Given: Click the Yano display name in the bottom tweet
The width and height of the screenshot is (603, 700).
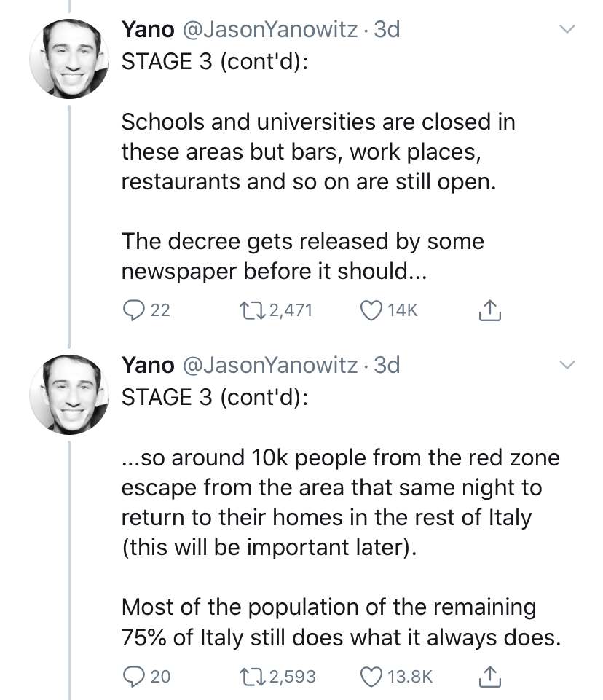Looking at the screenshot, I should click(x=148, y=365).
